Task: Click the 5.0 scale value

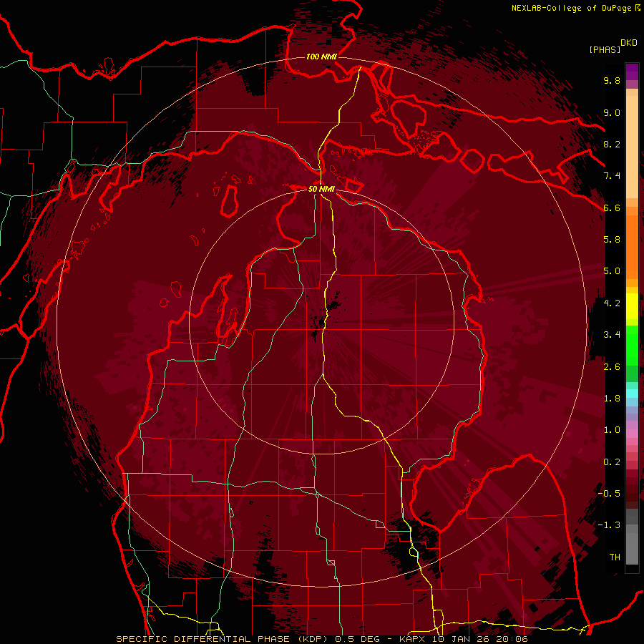Action: pyautogui.click(x=612, y=271)
